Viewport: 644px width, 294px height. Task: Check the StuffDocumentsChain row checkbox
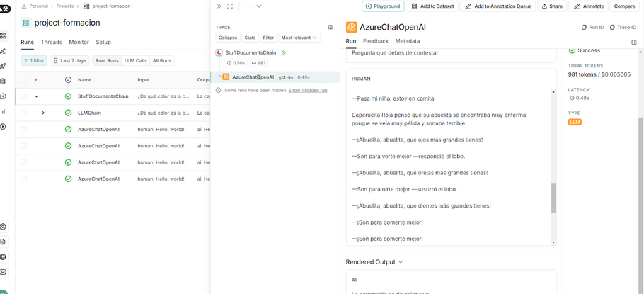[x=24, y=96]
